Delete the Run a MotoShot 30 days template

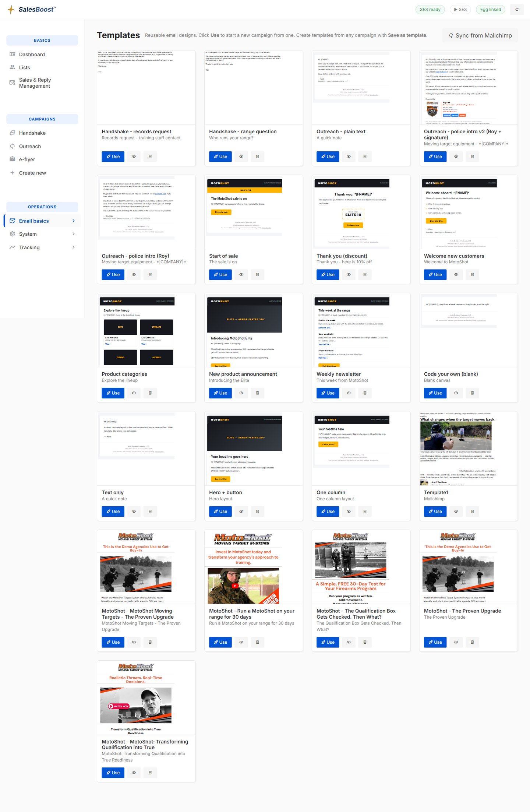tap(258, 642)
